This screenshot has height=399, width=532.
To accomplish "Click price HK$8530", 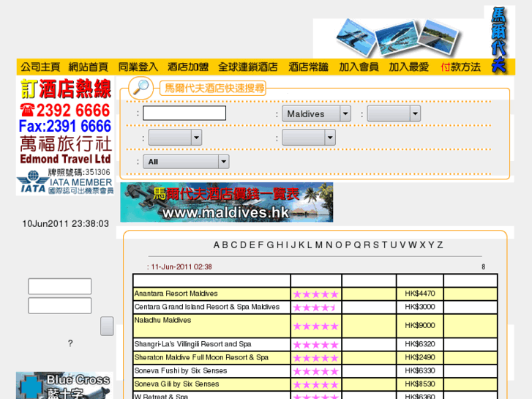I will (x=420, y=384).
